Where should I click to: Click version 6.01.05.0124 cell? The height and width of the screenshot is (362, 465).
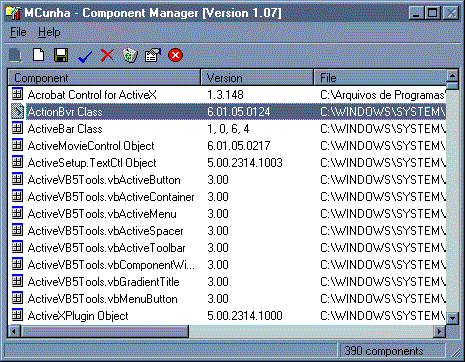click(238, 112)
